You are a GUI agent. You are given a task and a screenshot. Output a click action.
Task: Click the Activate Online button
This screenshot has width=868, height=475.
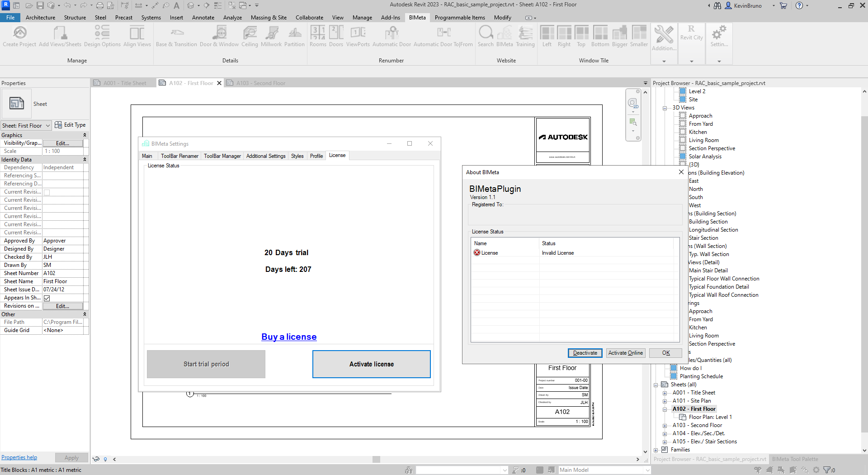[x=626, y=353]
